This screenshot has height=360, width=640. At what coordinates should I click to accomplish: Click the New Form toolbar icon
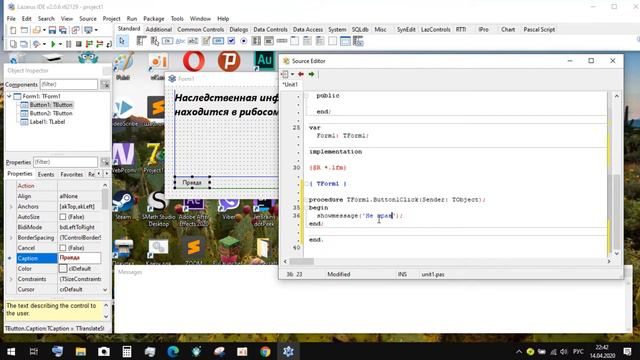click(24, 30)
